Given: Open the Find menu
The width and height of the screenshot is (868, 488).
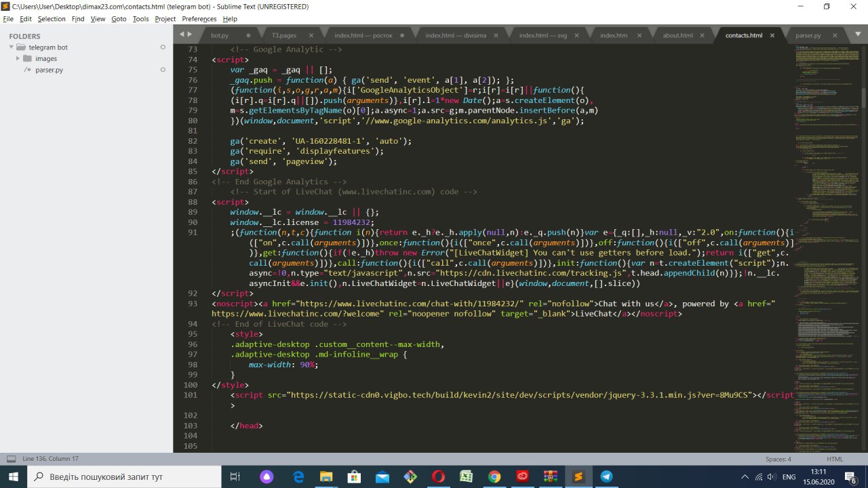Looking at the screenshot, I should click(x=78, y=19).
